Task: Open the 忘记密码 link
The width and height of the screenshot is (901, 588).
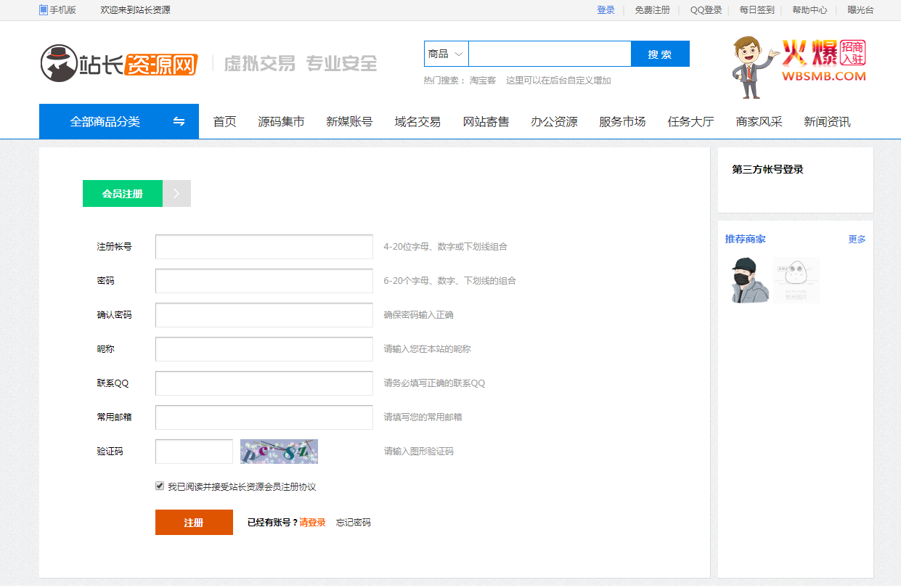Action: [x=353, y=523]
